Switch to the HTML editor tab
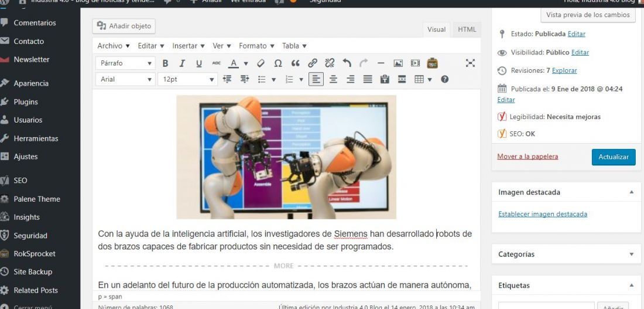 tap(467, 30)
